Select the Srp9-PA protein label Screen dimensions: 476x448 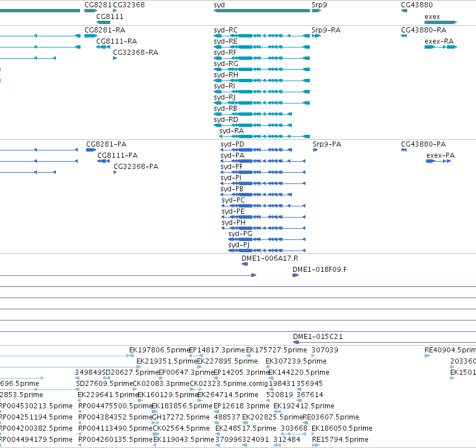[327, 144]
